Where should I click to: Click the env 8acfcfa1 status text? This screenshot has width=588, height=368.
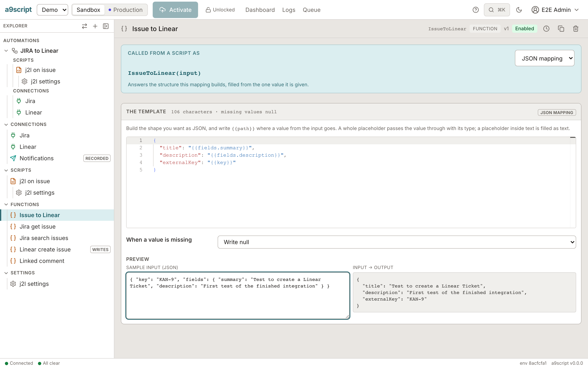(x=533, y=363)
